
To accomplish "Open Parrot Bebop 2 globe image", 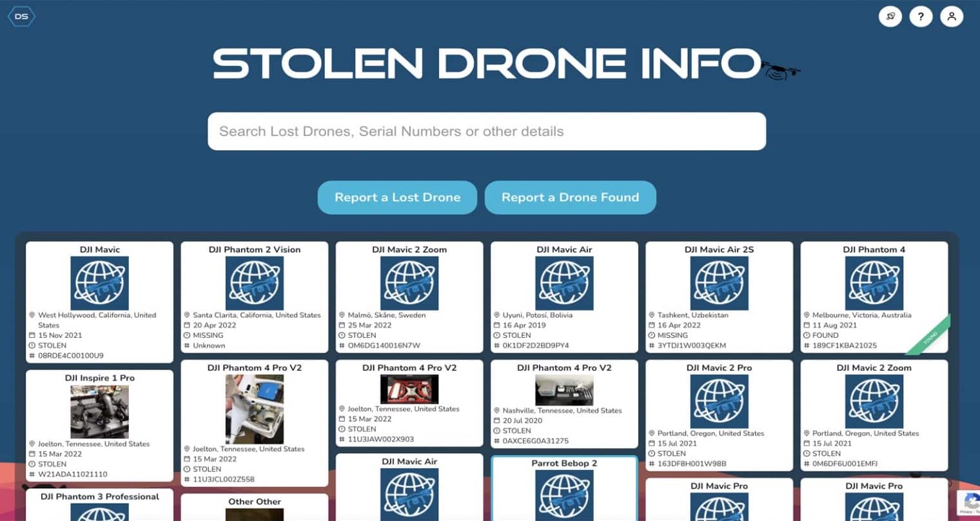I will pyautogui.click(x=564, y=496).
